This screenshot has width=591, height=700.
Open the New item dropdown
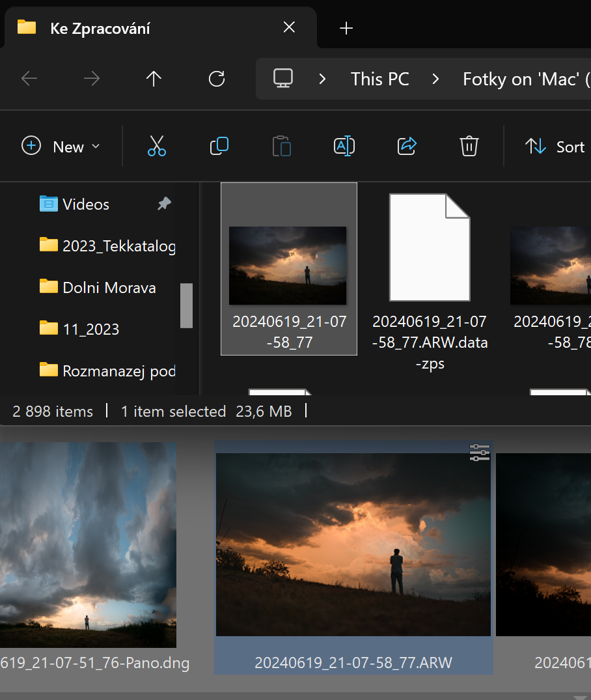(61, 147)
